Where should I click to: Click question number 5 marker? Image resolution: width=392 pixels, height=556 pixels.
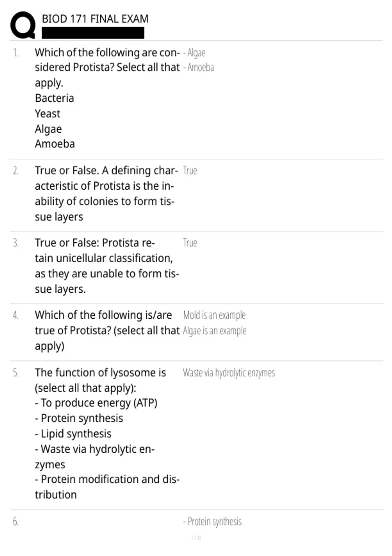click(x=16, y=373)
